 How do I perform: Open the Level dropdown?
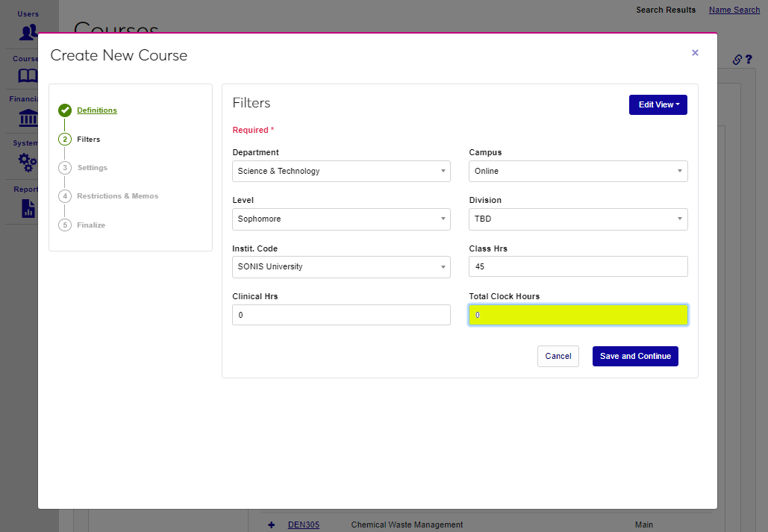[x=341, y=219]
